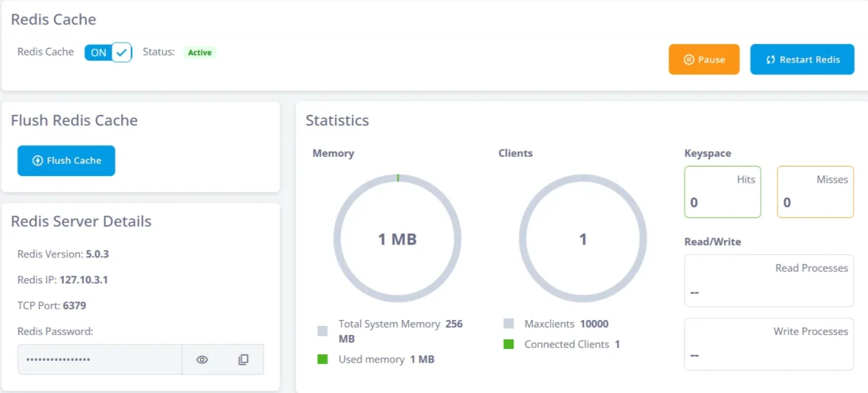Select the Write Processes panel
Screen dimensions: 868x393
point(768,344)
